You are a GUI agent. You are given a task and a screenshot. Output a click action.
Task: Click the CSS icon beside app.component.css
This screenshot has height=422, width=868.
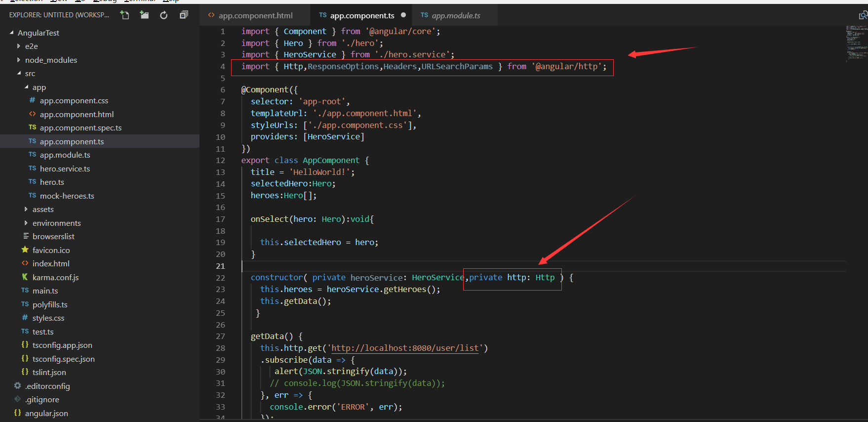pos(32,100)
